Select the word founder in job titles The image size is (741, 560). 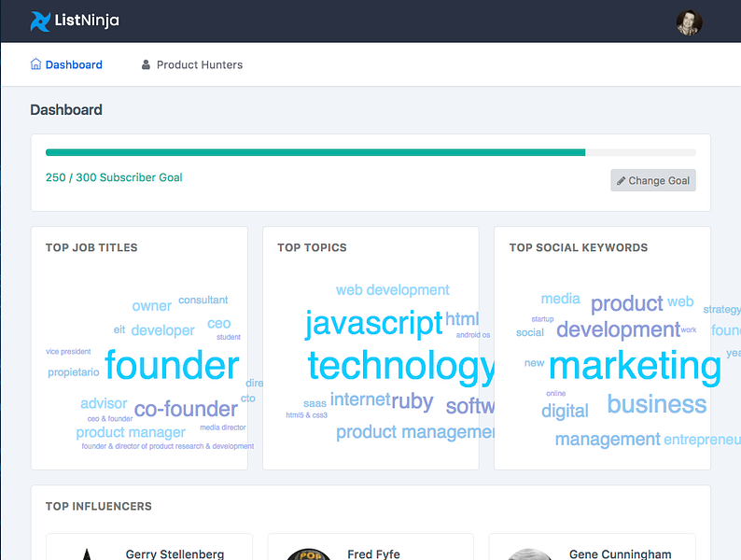click(172, 365)
